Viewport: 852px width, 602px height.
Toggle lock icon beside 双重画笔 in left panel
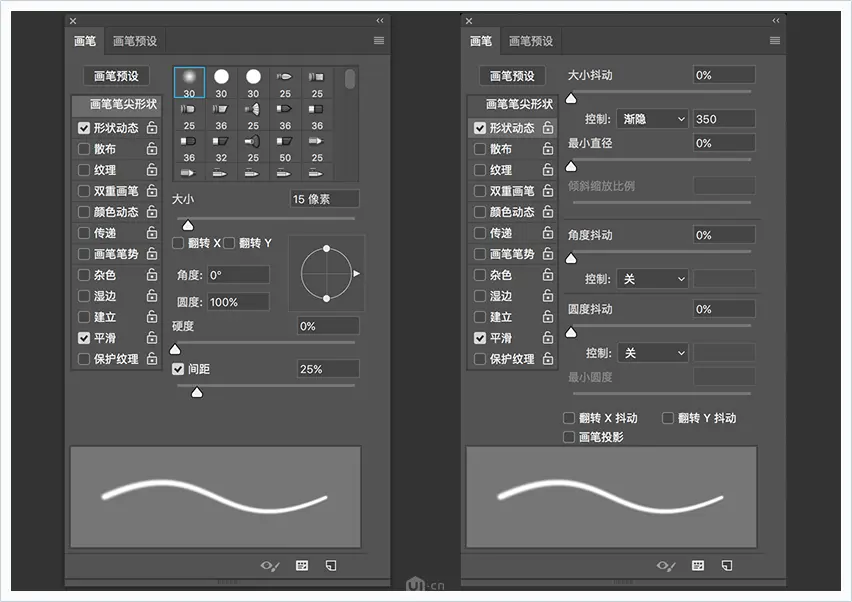[x=152, y=190]
